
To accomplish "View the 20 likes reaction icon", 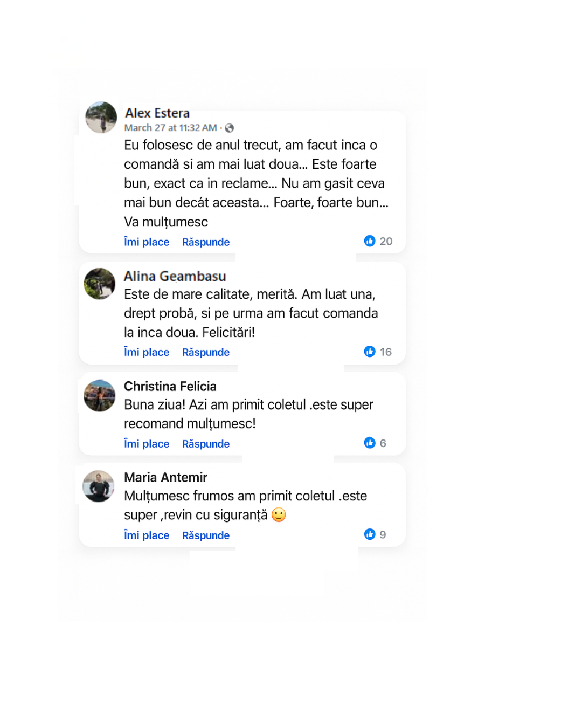I will click(370, 241).
